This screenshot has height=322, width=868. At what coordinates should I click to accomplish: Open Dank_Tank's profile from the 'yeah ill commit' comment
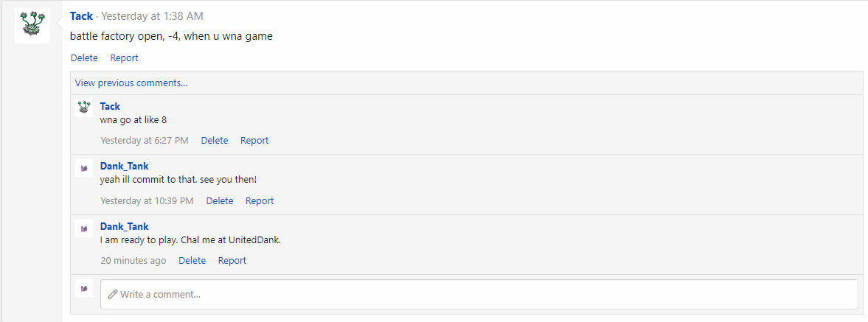tap(124, 167)
